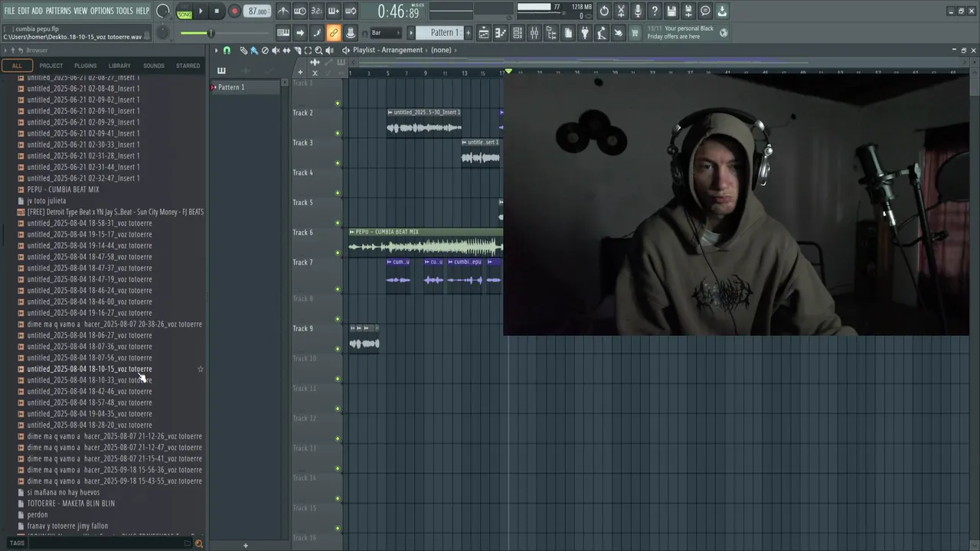Open the Pattern 1 selector dropdown

tap(439, 32)
